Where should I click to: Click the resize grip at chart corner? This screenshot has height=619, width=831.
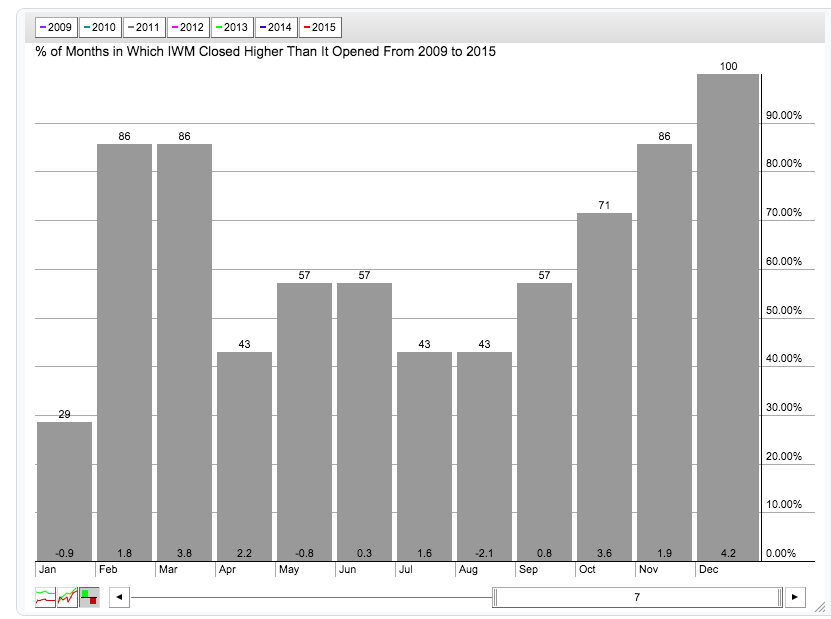coord(820,607)
